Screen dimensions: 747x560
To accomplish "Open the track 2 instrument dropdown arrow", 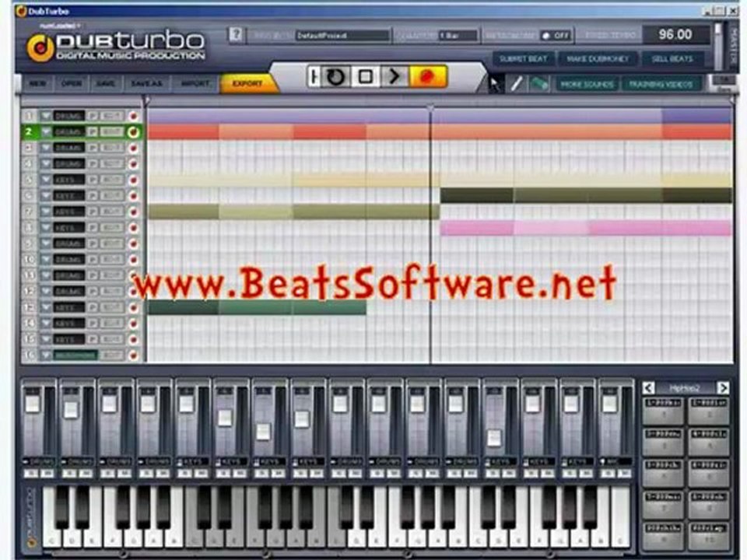I will pyautogui.click(x=46, y=132).
